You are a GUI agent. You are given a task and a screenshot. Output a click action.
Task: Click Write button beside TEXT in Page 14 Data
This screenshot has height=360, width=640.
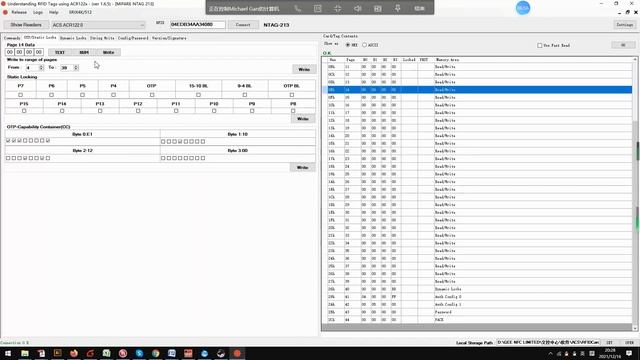pyautogui.click(x=109, y=52)
